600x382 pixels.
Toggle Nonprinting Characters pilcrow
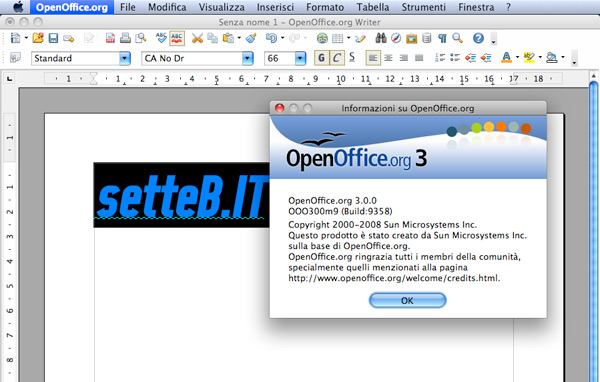click(442, 38)
